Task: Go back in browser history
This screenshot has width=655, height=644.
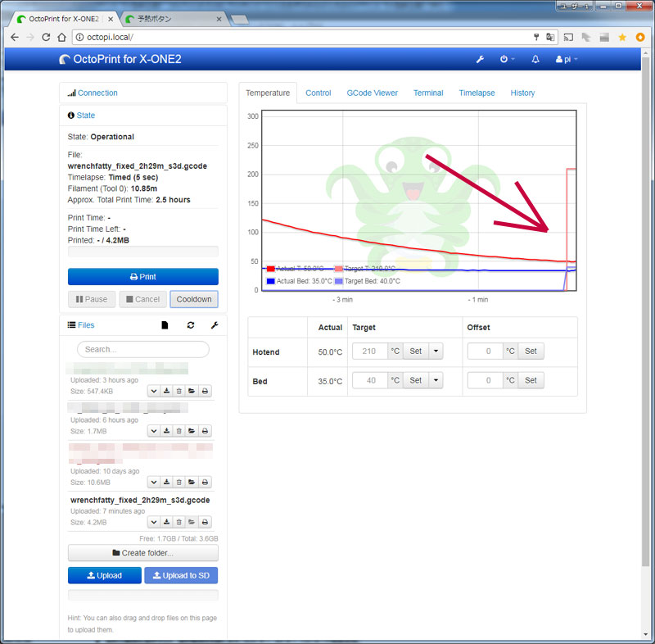Action: (15, 37)
